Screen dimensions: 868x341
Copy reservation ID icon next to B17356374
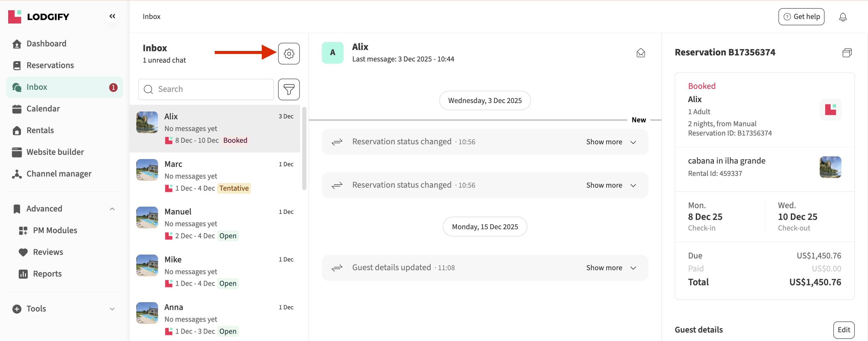tap(847, 52)
